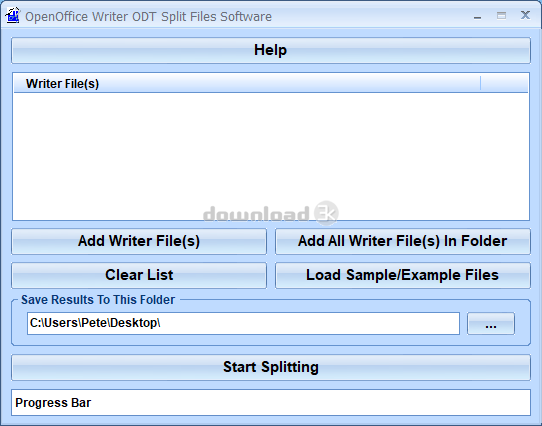Close the ODT Split Files Software window
Screen dimensions: 542x426
525,15
